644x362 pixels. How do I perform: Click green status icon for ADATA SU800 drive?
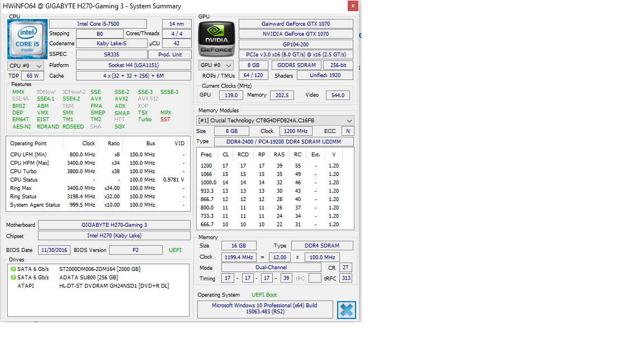point(13,278)
